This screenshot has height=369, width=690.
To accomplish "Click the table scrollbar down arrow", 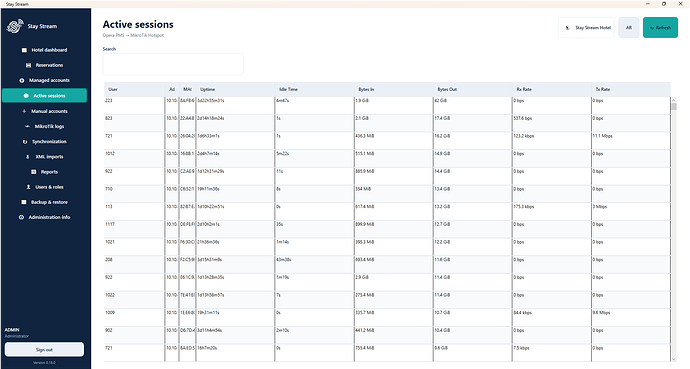I will coord(674,359).
